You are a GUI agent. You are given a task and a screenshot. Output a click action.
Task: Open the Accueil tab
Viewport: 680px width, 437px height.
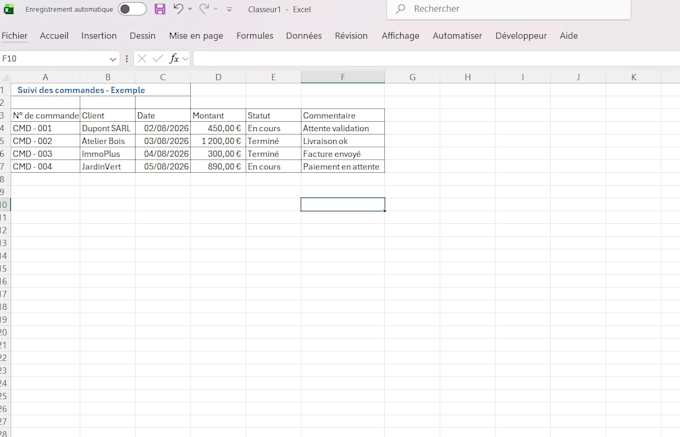pos(54,36)
